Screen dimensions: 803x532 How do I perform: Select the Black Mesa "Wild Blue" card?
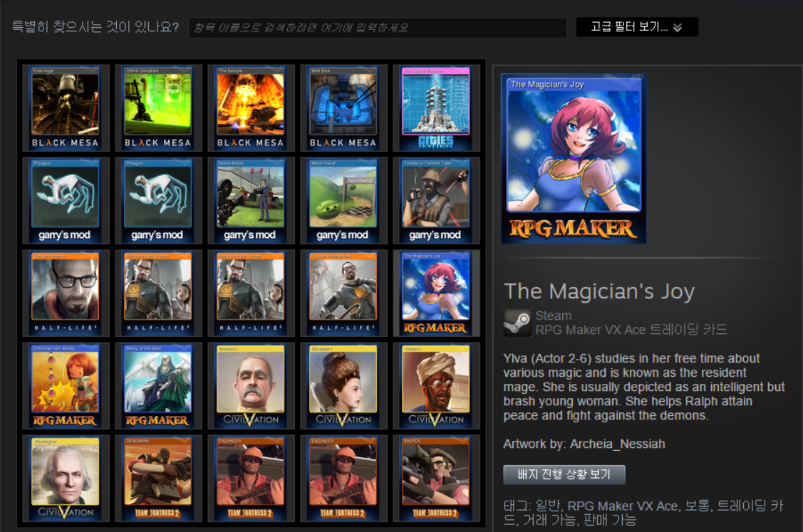(343, 108)
